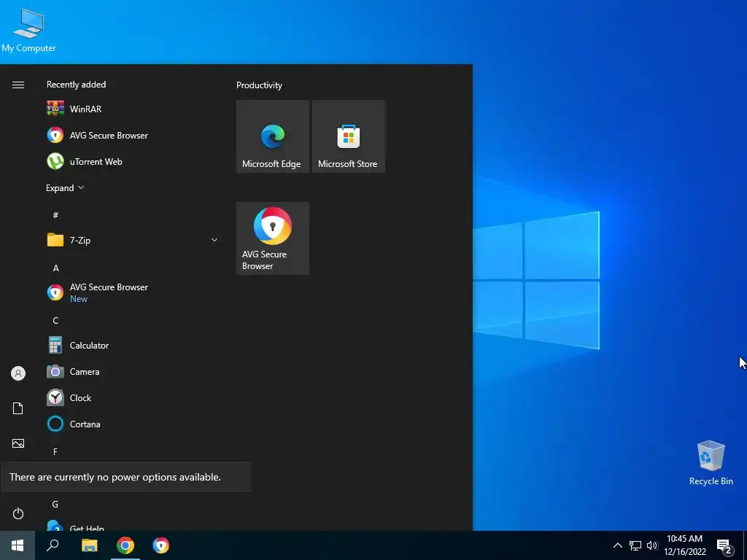Open the network status tray icon

(x=635, y=545)
